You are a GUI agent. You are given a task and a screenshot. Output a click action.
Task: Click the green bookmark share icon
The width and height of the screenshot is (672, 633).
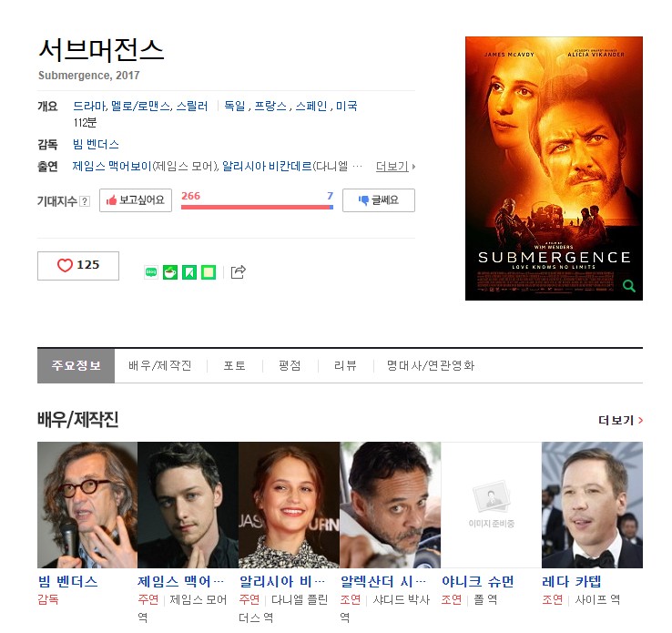tap(189, 272)
